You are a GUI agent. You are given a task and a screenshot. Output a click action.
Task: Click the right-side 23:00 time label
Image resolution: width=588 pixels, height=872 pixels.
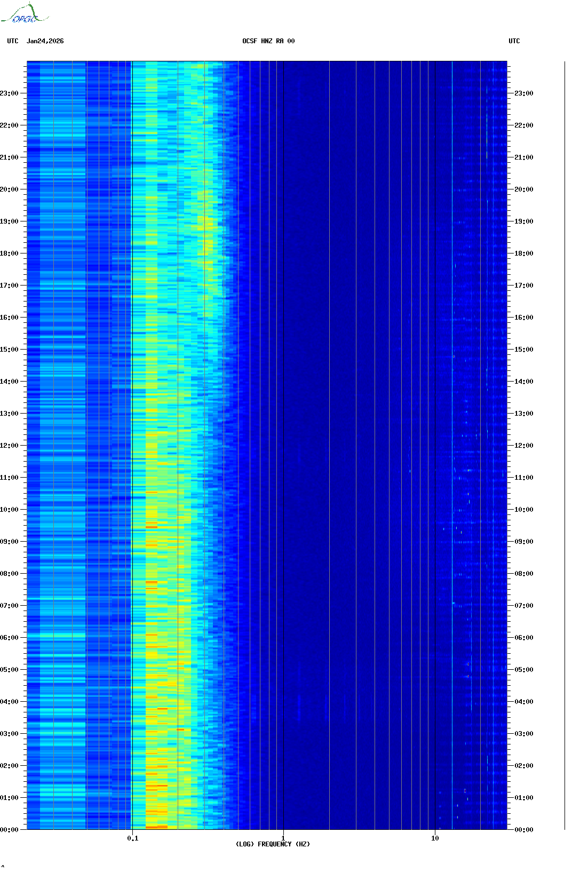pyautogui.click(x=524, y=93)
